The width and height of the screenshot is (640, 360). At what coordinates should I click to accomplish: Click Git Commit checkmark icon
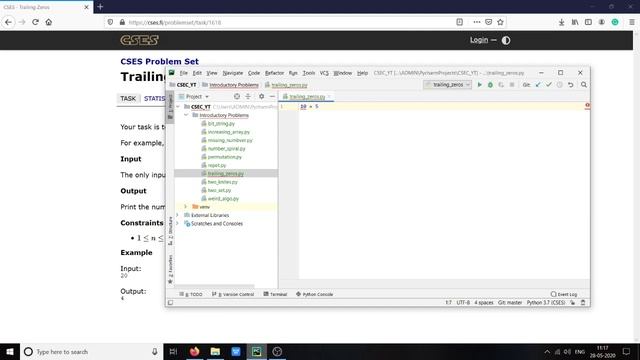pos(549,85)
